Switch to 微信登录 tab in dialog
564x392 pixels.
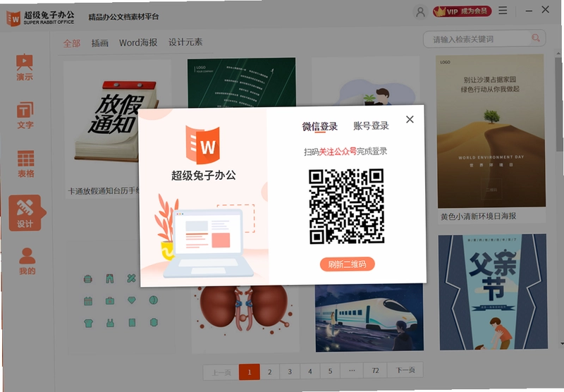tap(320, 127)
